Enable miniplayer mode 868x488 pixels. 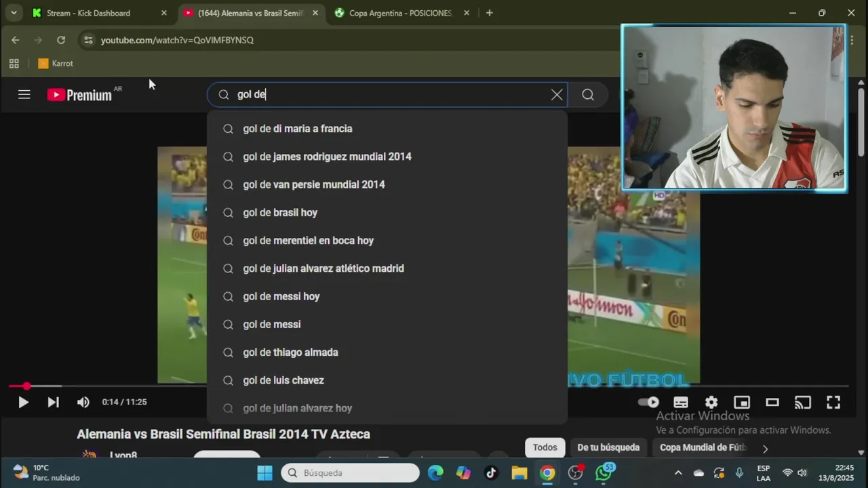pyautogui.click(x=742, y=402)
